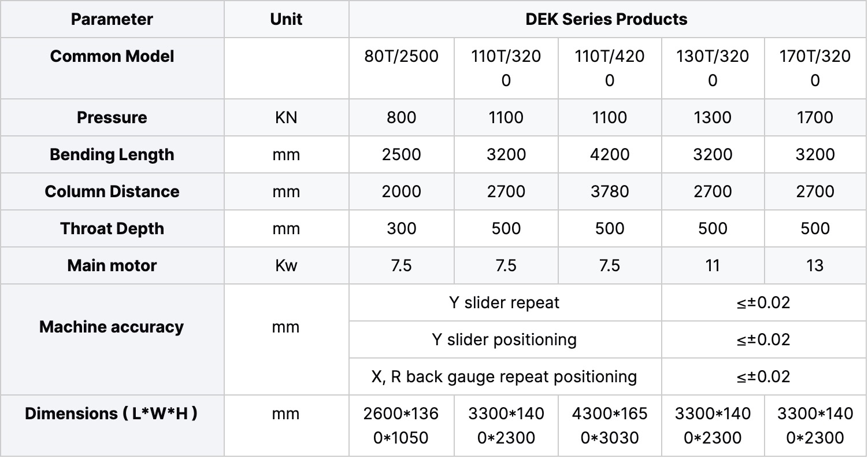Click X, R back gauge repeat positioning
868x458 pixels.
click(x=505, y=376)
